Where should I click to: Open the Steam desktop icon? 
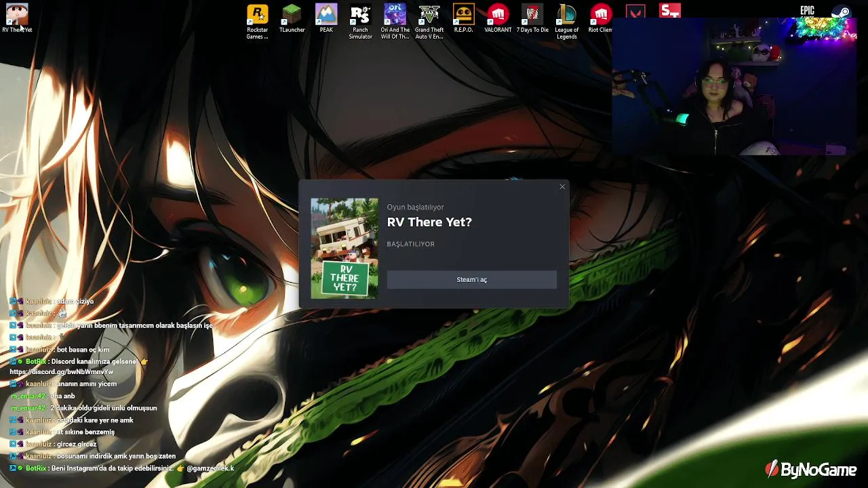(841, 12)
